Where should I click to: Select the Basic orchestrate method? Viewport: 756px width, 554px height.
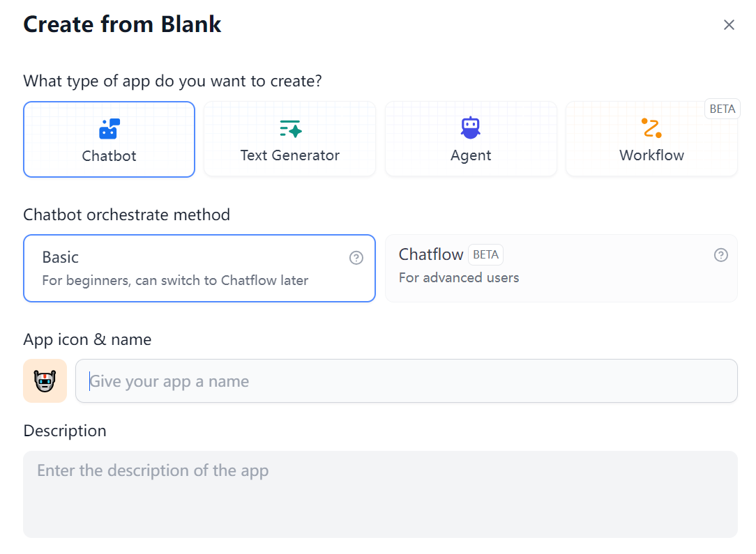[x=199, y=268]
